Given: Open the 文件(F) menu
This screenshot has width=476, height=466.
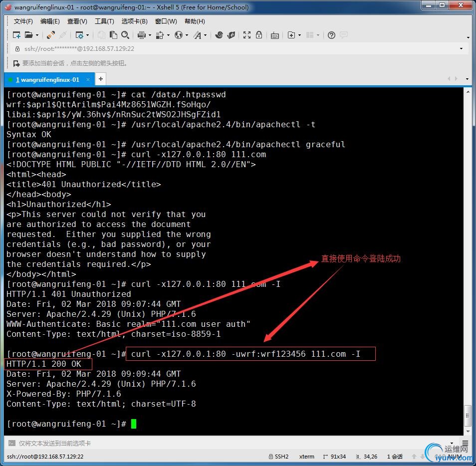Looking at the screenshot, I should pos(23,21).
